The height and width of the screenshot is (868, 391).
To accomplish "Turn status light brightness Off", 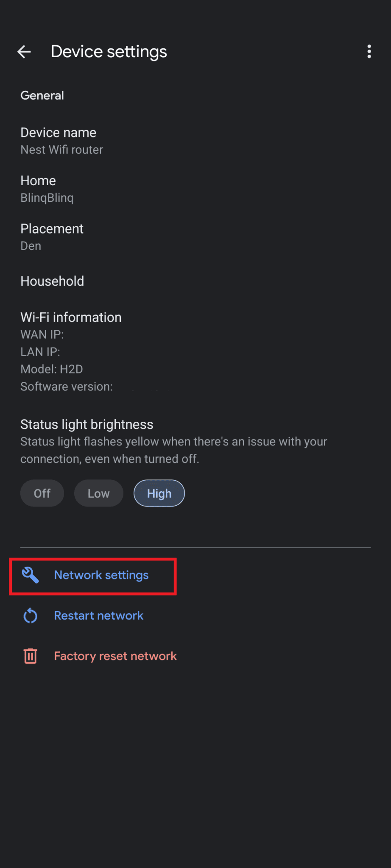I will coord(42,493).
